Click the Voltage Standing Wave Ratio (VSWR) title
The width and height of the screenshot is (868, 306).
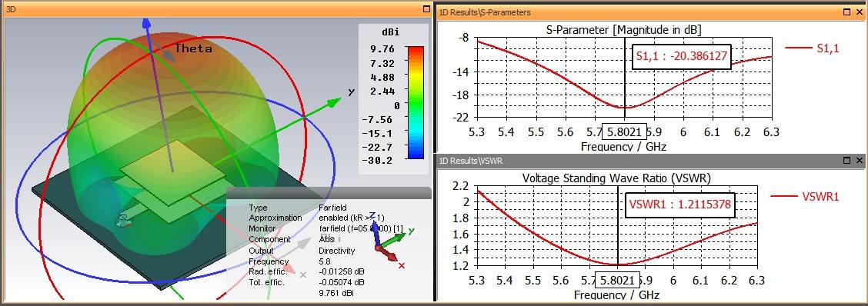point(616,178)
